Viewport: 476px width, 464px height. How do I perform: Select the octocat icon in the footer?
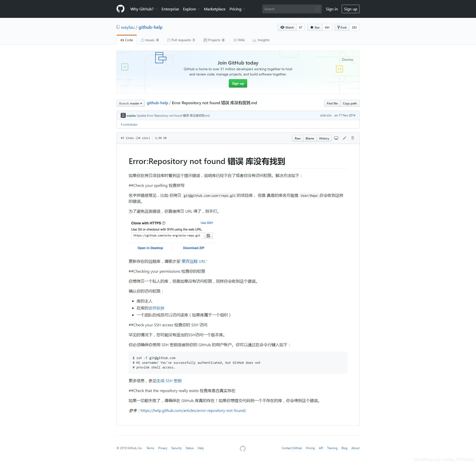tap(242, 448)
